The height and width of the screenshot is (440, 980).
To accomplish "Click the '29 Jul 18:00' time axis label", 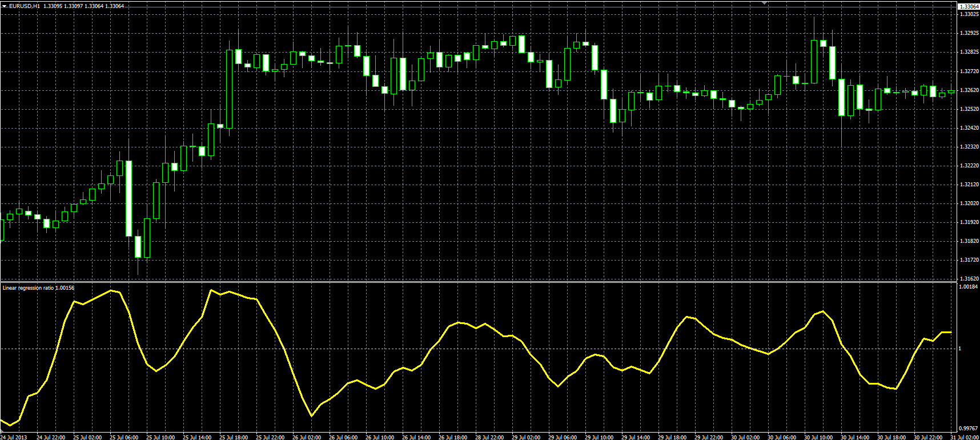I will coord(672,437).
